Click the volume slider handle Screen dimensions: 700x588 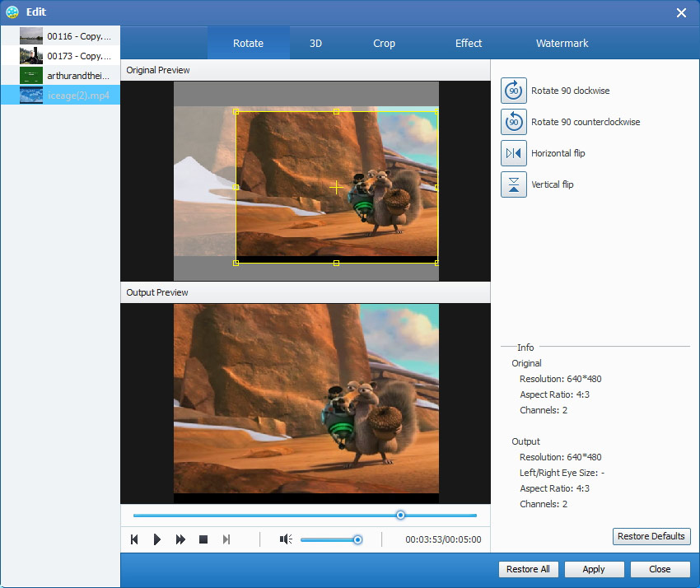(357, 539)
